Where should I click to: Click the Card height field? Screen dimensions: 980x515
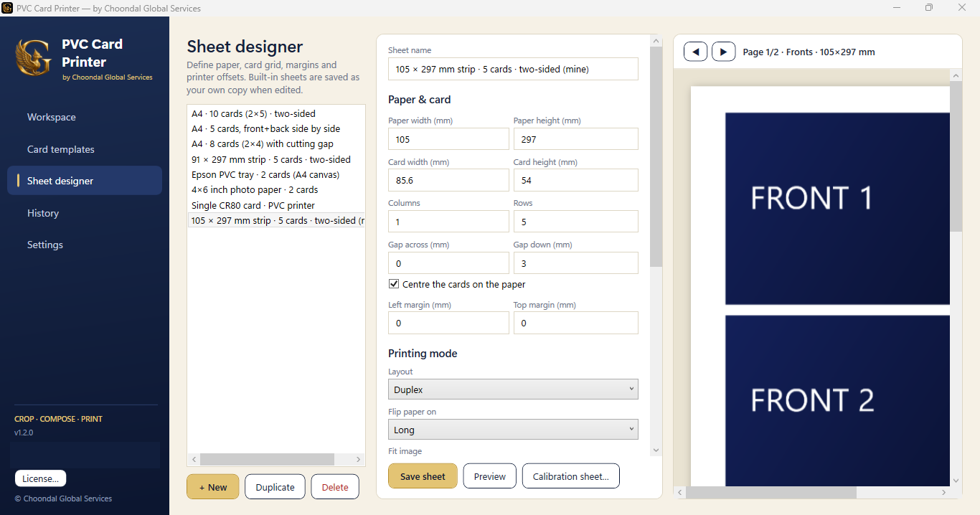[575, 180]
